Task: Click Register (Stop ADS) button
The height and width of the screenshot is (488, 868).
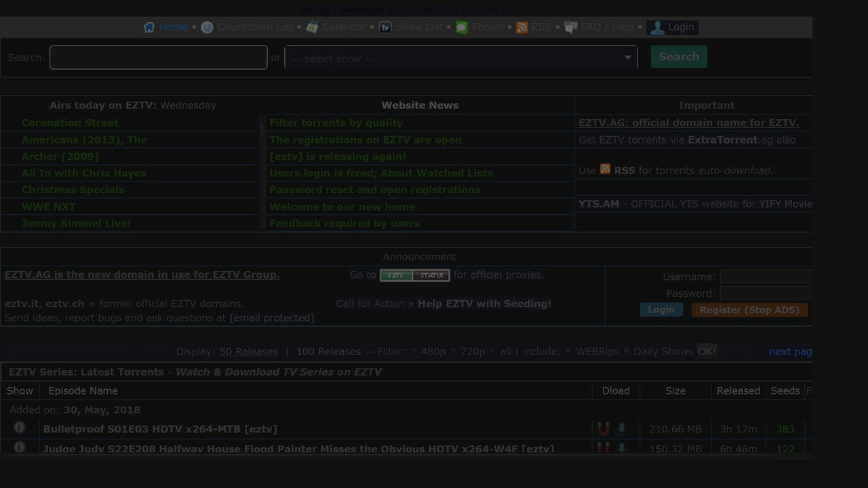Action: [749, 310]
